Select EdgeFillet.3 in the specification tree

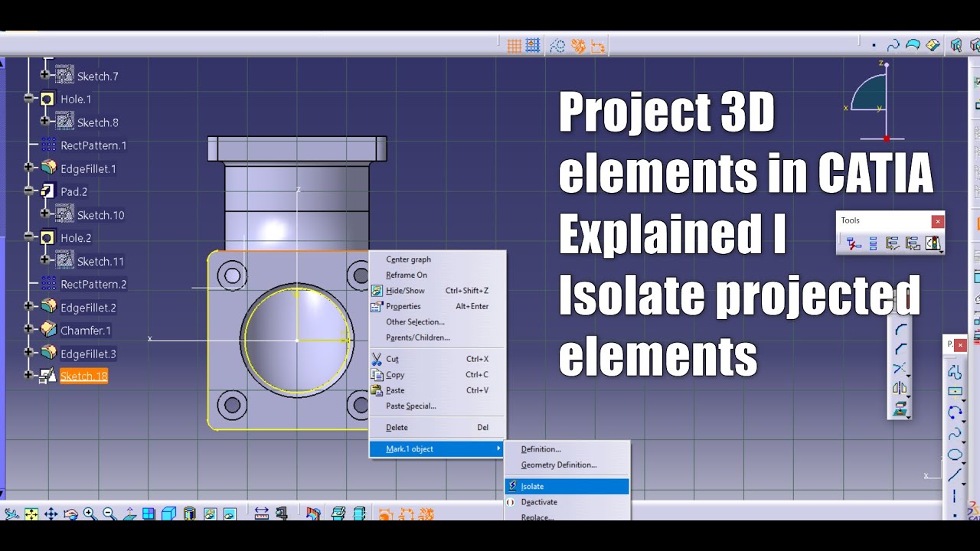[88, 354]
